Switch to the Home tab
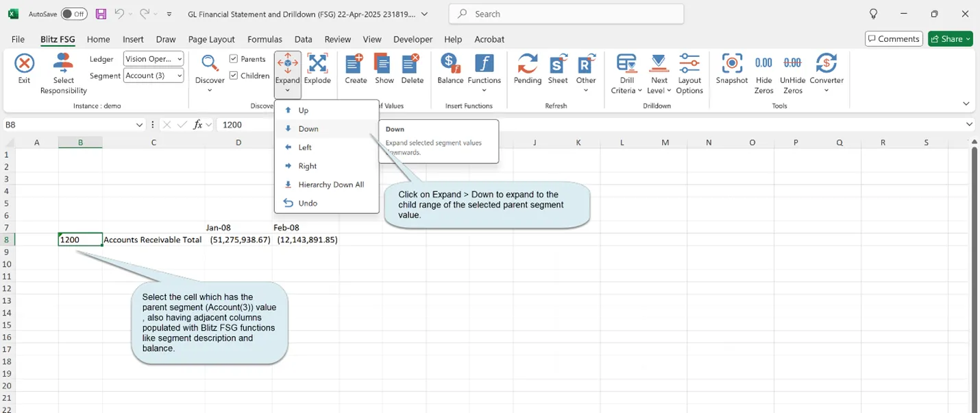 99,39
